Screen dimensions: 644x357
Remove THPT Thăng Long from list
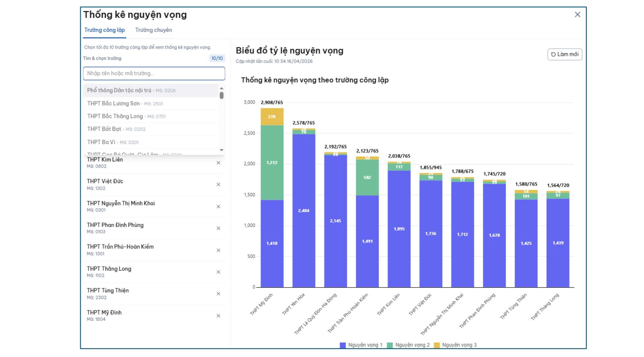pos(218,272)
